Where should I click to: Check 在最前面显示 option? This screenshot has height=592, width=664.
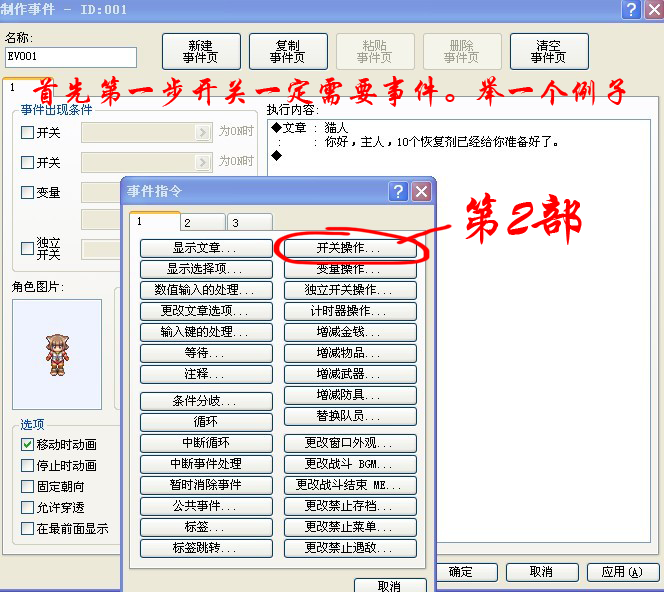(x=28, y=528)
